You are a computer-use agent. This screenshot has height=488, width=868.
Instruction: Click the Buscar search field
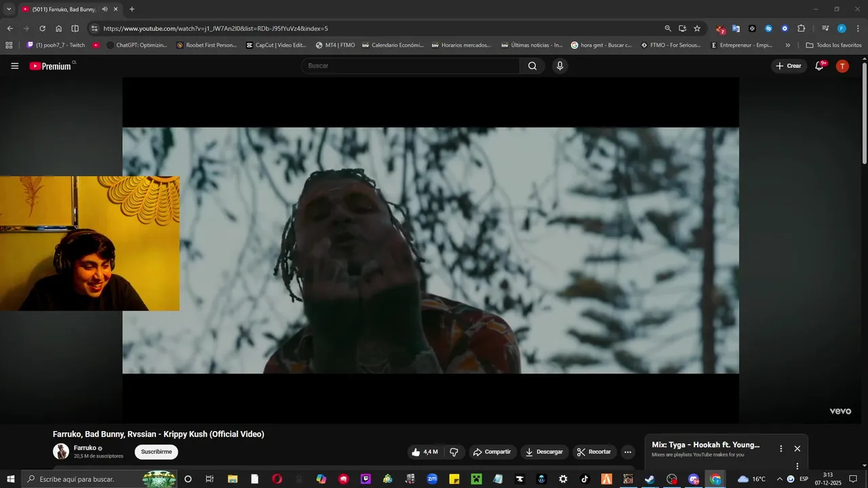point(410,66)
